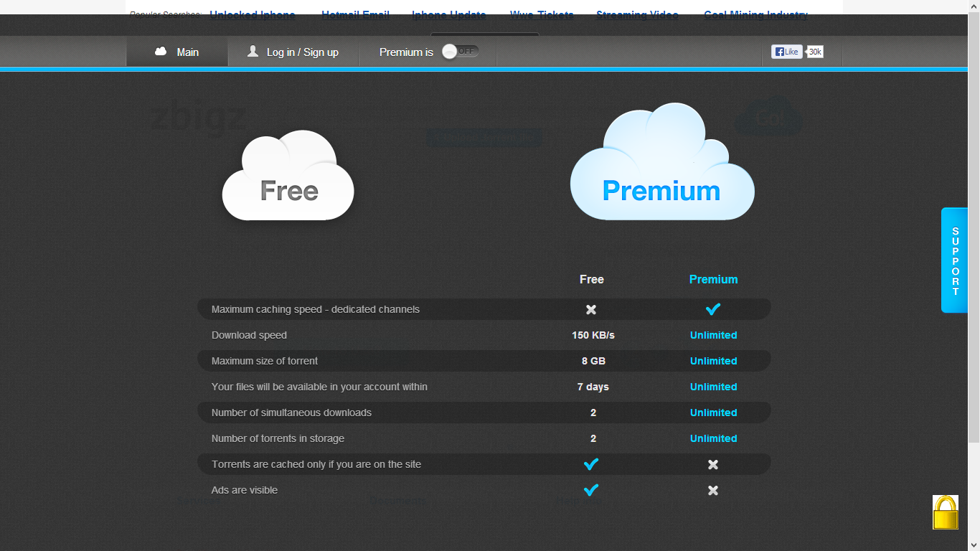Click the Premium column header
The height and width of the screenshot is (551, 980).
tap(713, 279)
